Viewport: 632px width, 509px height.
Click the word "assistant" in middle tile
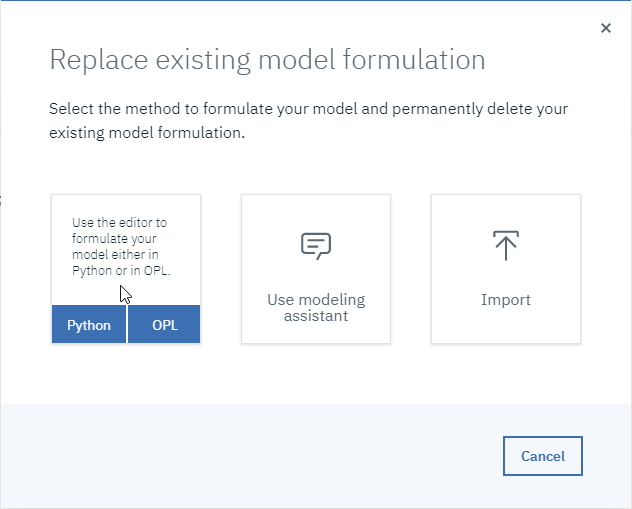pyautogui.click(x=316, y=316)
